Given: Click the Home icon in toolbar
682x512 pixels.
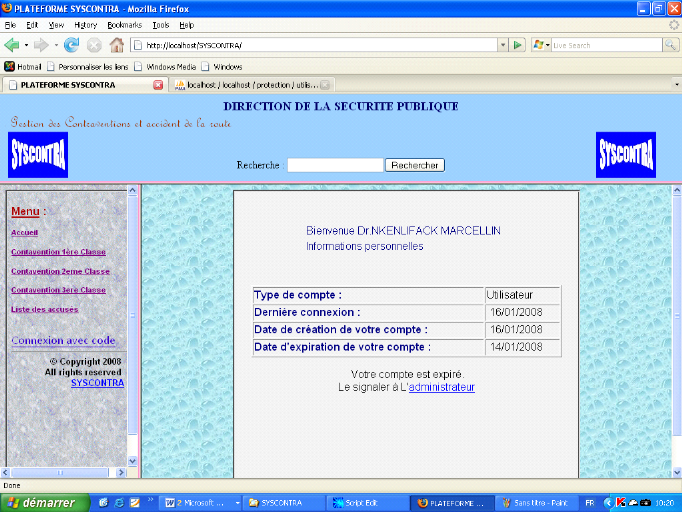Looking at the screenshot, I should 117,45.
